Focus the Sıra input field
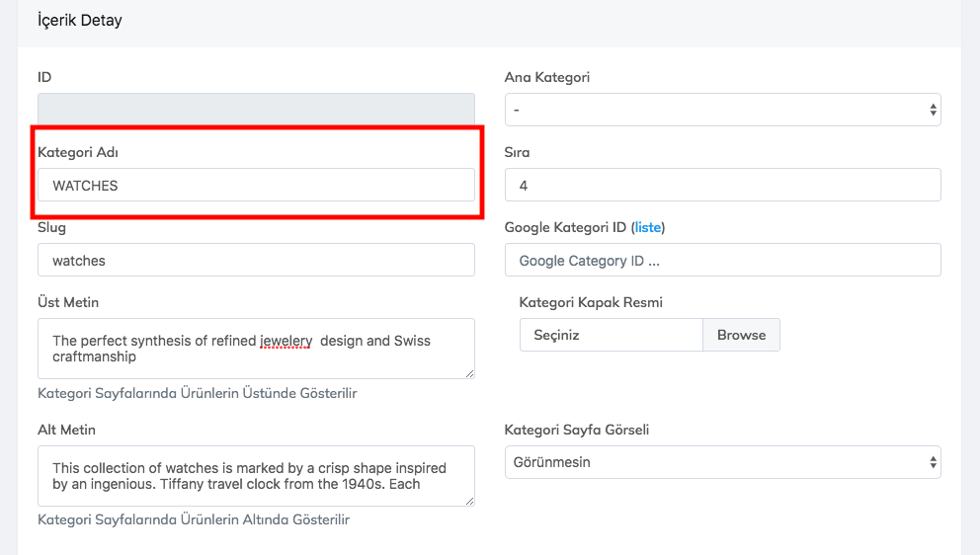The height and width of the screenshot is (555, 980). click(x=722, y=186)
